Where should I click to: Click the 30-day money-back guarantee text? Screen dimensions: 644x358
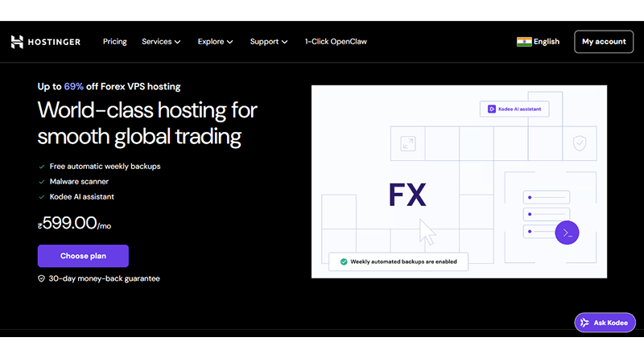(105, 278)
